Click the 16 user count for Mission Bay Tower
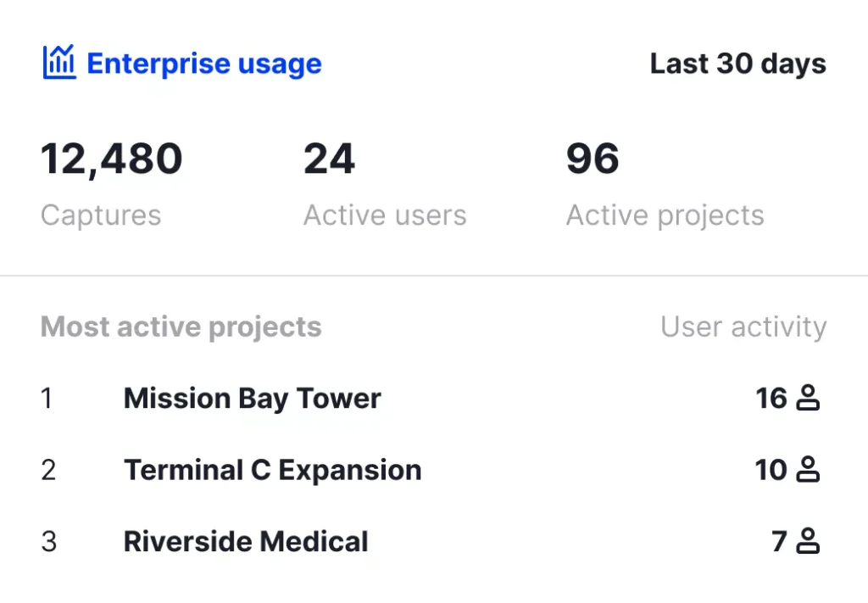The height and width of the screenshot is (603, 868). (x=771, y=398)
